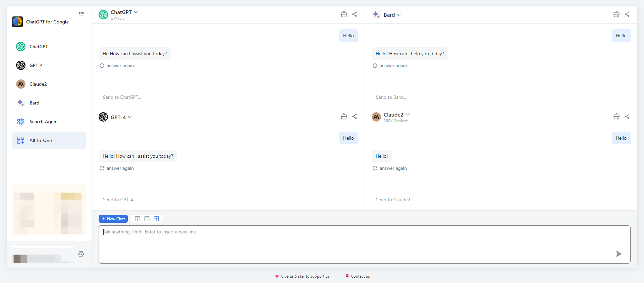644x283 pixels.
Task: Click answer again under ChatGPT's reply
Action: (x=116, y=66)
